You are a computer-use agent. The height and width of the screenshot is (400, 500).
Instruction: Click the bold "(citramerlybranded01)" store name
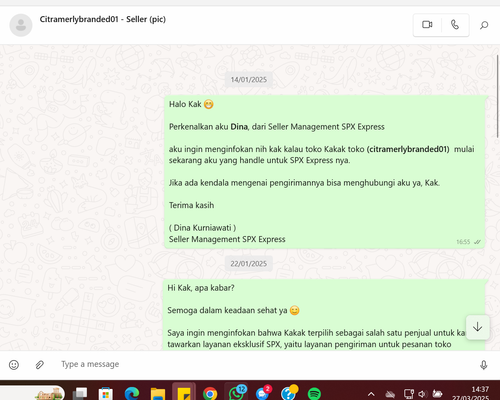point(408,149)
